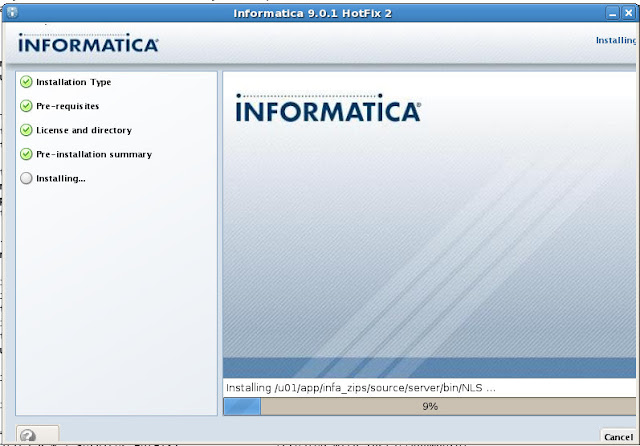Select the License and directory step label
This screenshot has height=446, width=640.
83,130
